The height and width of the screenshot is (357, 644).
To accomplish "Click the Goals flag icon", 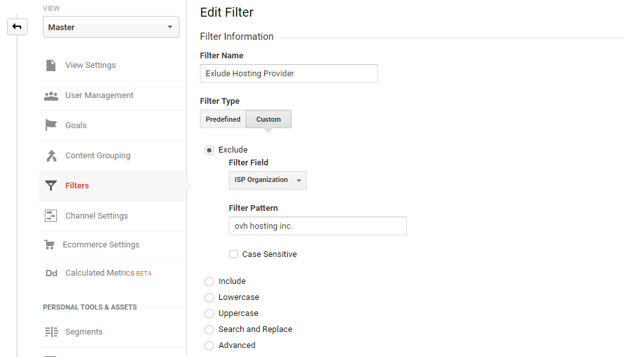I will click(51, 126).
